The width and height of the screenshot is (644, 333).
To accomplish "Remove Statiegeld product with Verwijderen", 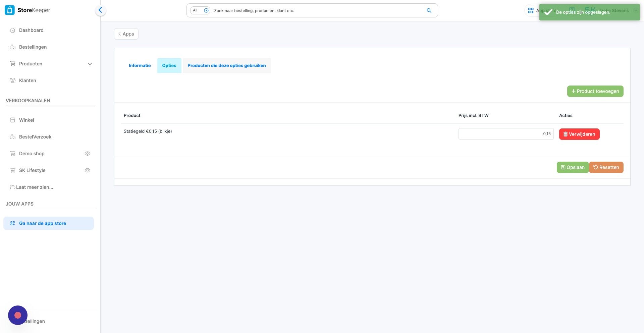I will (579, 134).
